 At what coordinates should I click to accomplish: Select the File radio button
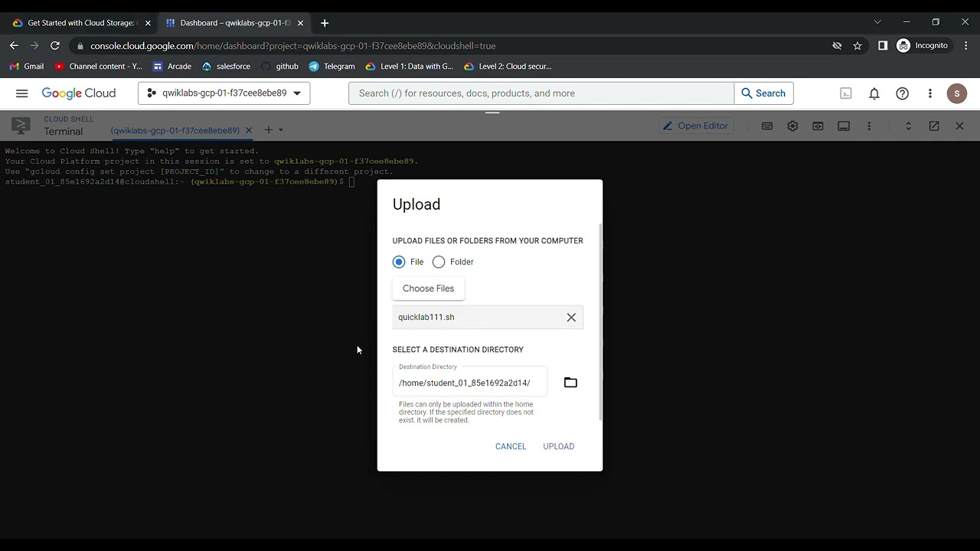click(x=399, y=262)
